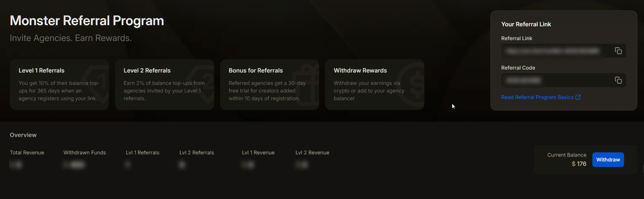This screenshot has width=644, height=199.
Task: Click the Total Revenue stat label
Action: [x=27, y=153]
